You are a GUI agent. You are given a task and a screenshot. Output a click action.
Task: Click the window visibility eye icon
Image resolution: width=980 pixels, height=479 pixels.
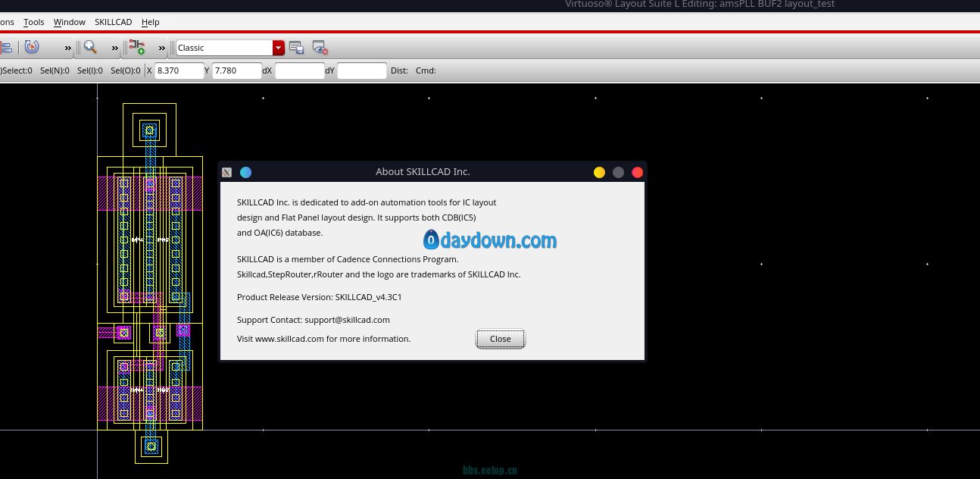(x=320, y=47)
